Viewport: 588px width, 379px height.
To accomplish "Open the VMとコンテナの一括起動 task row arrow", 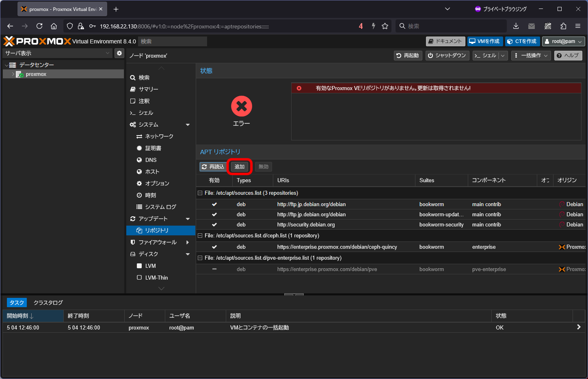I will [x=579, y=327].
